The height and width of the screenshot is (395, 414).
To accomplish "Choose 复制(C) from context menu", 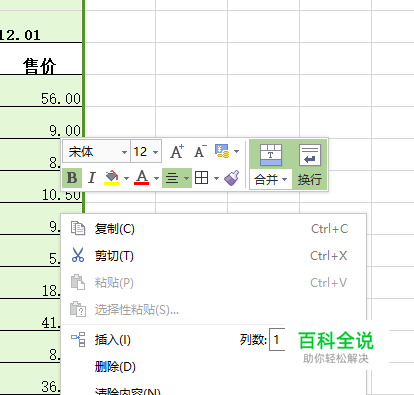I will point(213,229).
